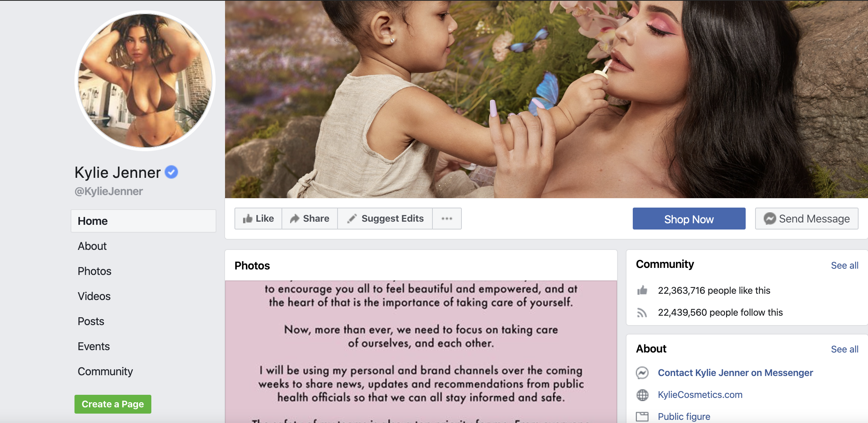Like the Kylie Jenner page
Image resolution: width=868 pixels, height=423 pixels.
(x=258, y=219)
